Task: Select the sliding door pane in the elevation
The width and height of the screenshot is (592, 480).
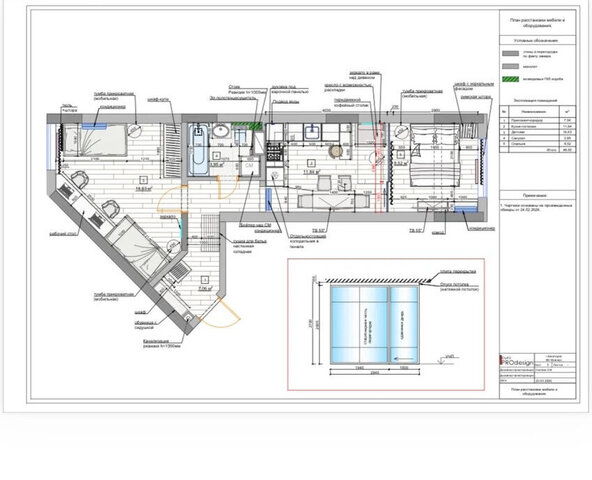Action: coord(404,324)
